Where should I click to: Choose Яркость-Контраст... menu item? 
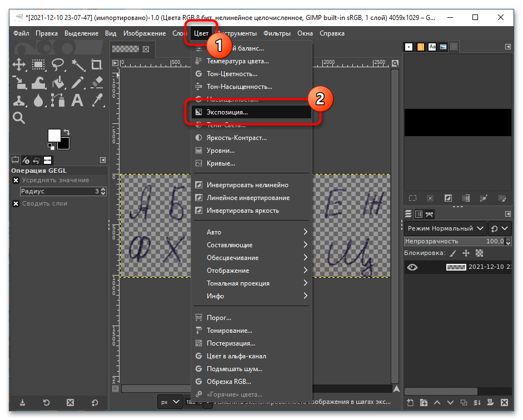(251, 138)
